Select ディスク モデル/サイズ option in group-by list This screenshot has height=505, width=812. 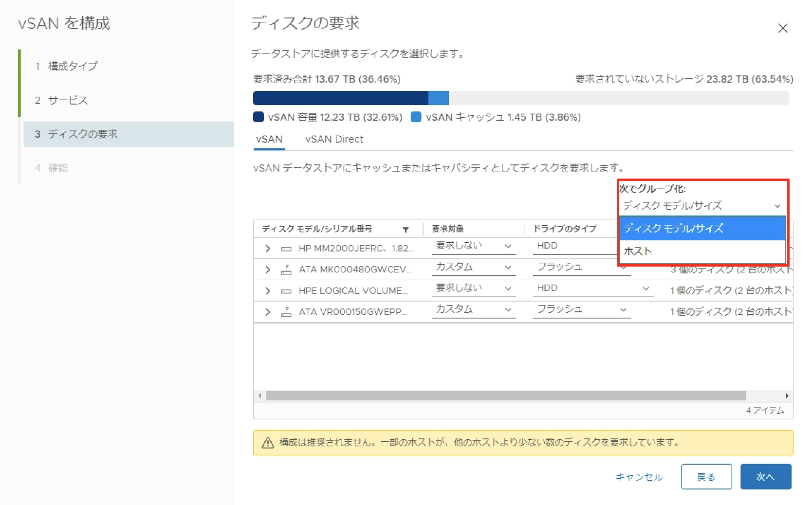(702, 228)
